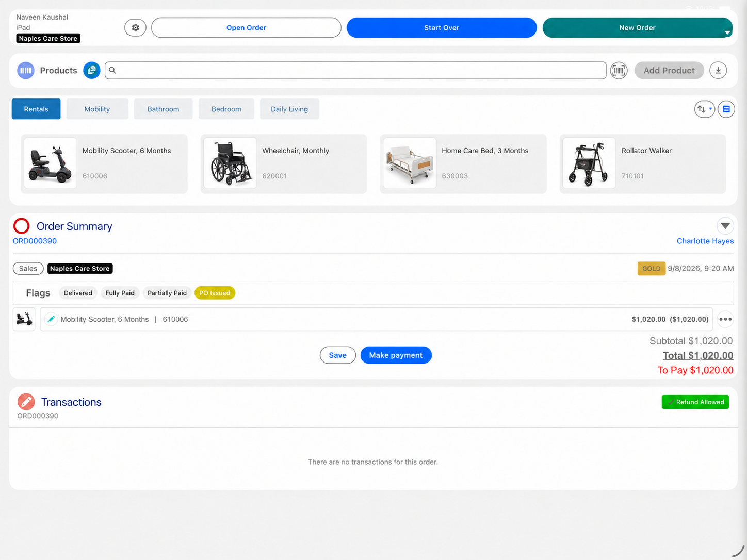Open the sort order dropdown
Viewport: 747px width, 560px height.
coord(704,109)
